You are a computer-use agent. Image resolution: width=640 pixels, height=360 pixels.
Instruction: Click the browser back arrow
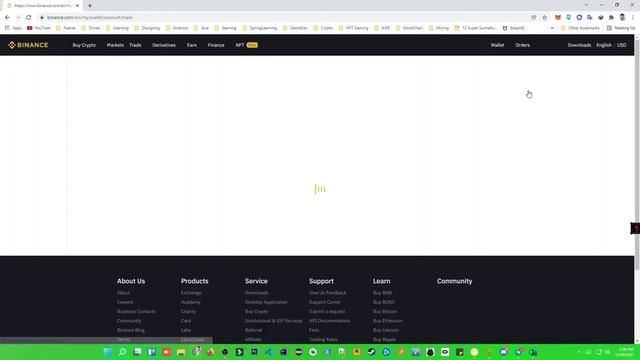[x=7, y=18]
